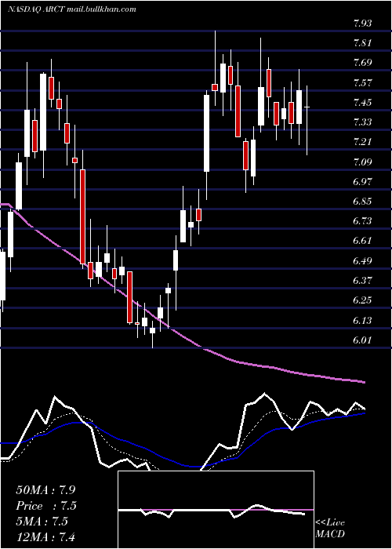392x549 pixels.
Task: Click the 6.01 price axis label
Action: click(x=362, y=340)
